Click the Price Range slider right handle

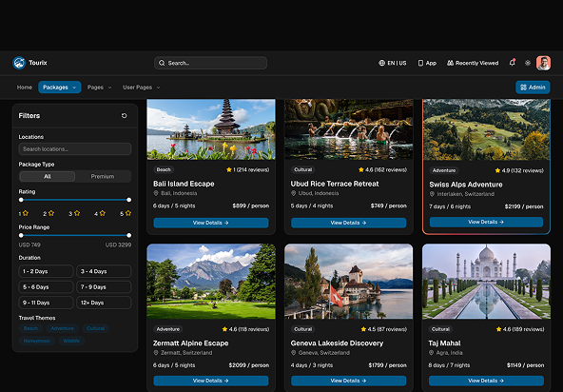(129, 235)
